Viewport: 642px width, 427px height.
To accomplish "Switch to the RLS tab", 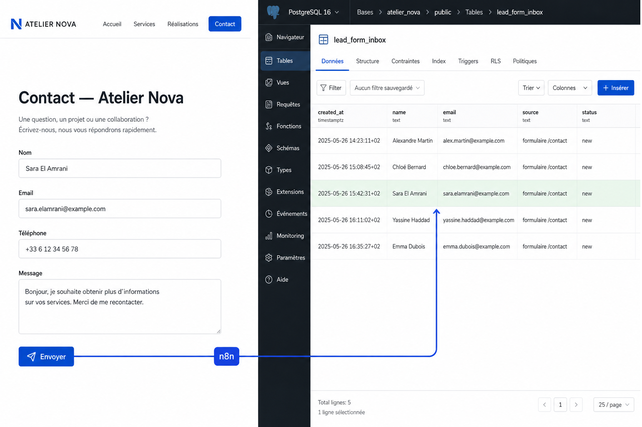I will (x=495, y=61).
